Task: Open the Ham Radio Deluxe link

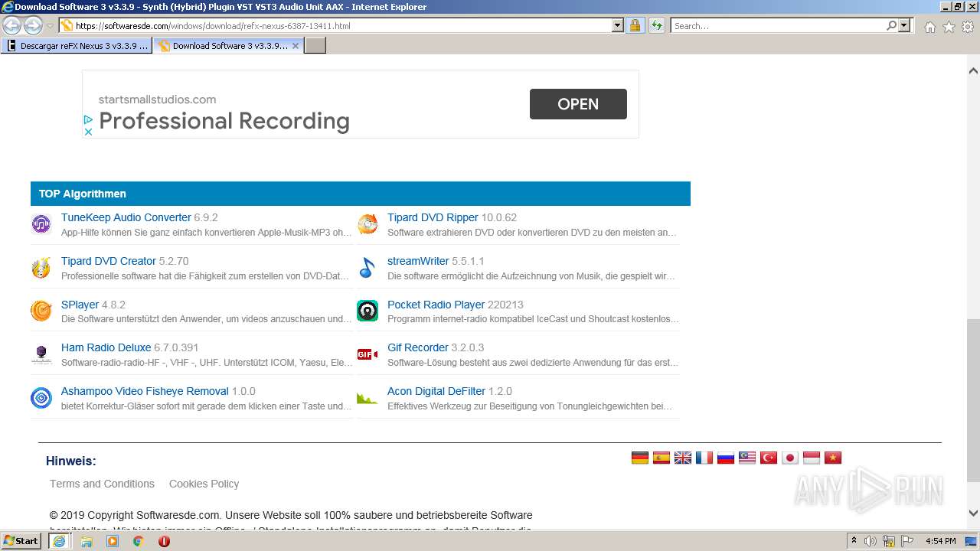Action: [x=106, y=347]
